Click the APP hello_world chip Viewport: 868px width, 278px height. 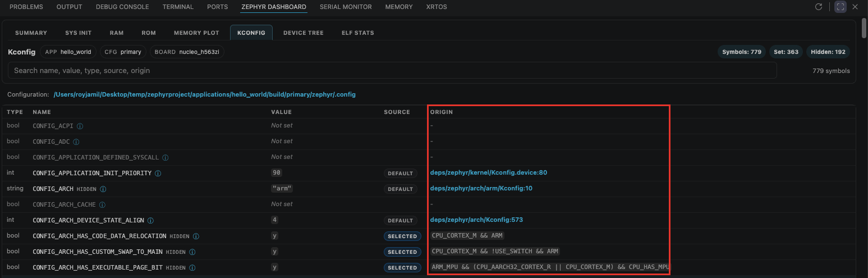(68, 52)
